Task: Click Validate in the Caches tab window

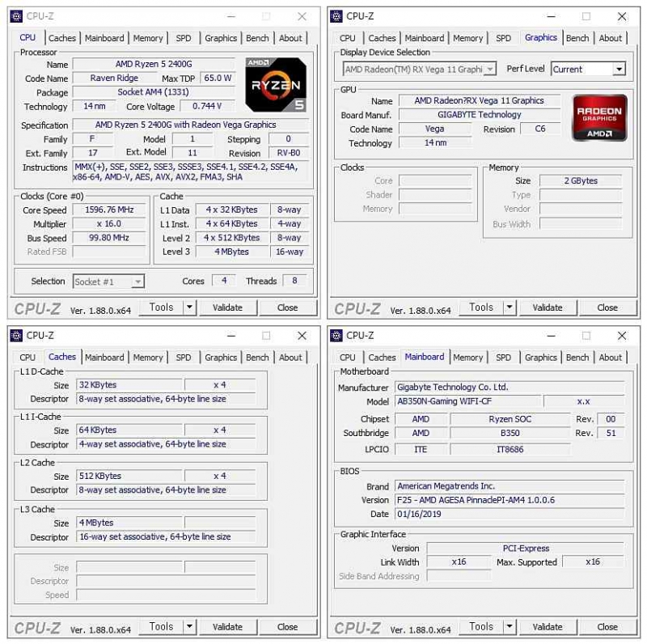Action: click(x=228, y=627)
